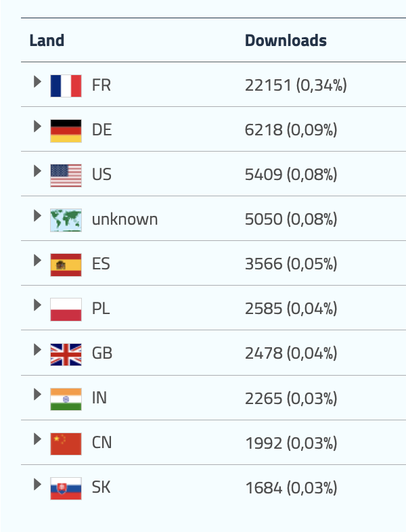Expand the ES row triangle

click(37, 261)
